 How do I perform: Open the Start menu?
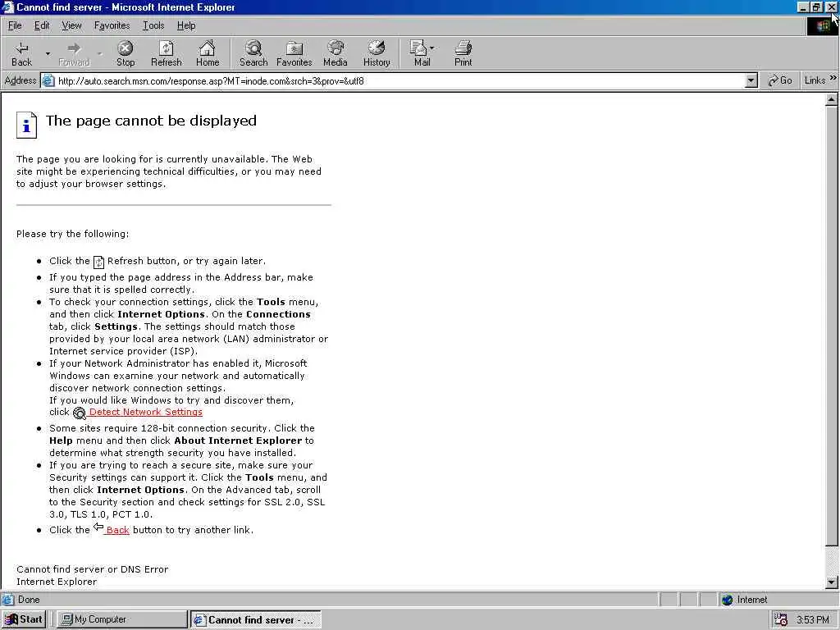pyautogui.click(x=24, y=619)
